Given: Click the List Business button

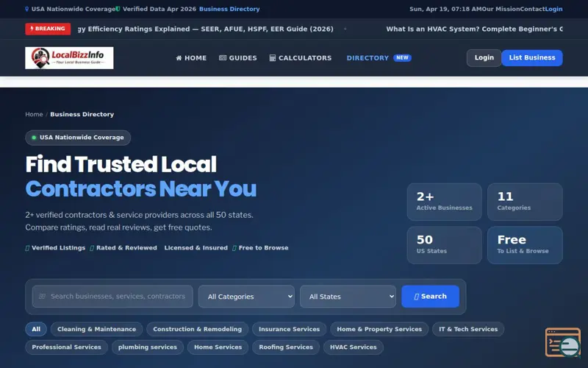Looking at the screenshot, I should [531, 58].
